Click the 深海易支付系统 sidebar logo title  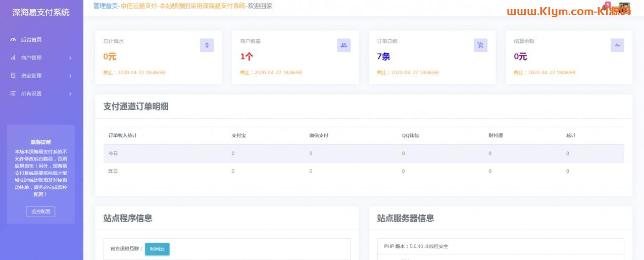(41, 12)
